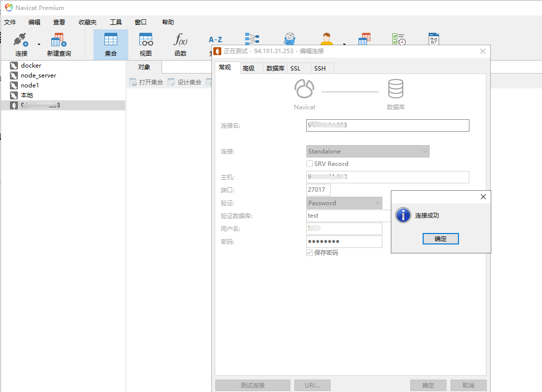Screen dimensions: 542x392
Task: Open the Connection dropdown arrow
Action: tap(39, 44)
